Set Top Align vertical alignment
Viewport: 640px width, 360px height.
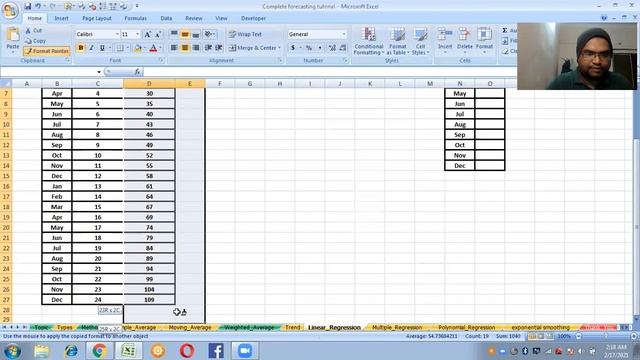(174, 34)
